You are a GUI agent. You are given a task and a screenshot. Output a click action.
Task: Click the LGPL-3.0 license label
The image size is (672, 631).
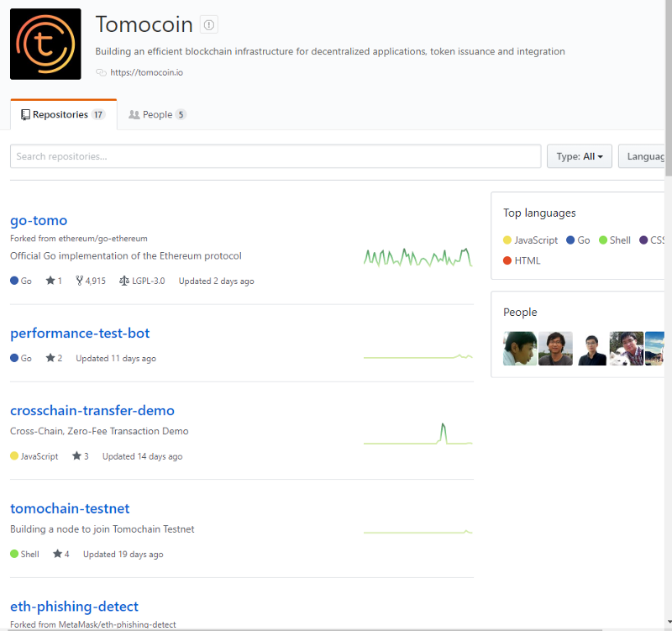pos(149,281)
